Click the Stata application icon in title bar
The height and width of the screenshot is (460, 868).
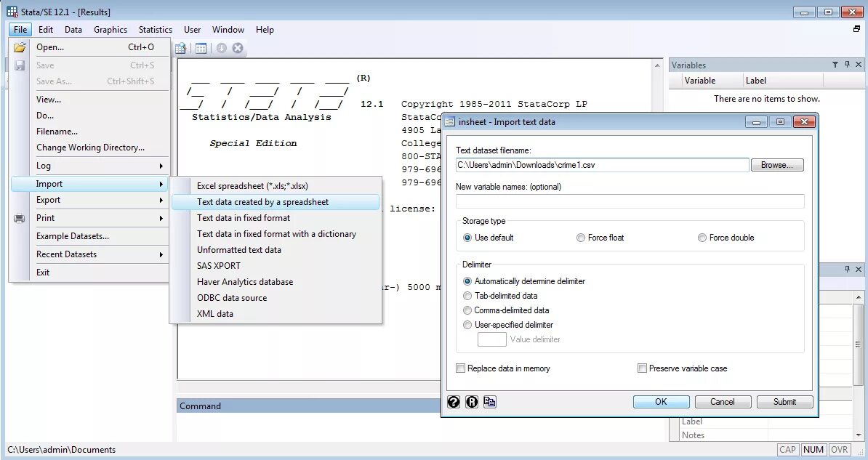[x=12, y=12]
